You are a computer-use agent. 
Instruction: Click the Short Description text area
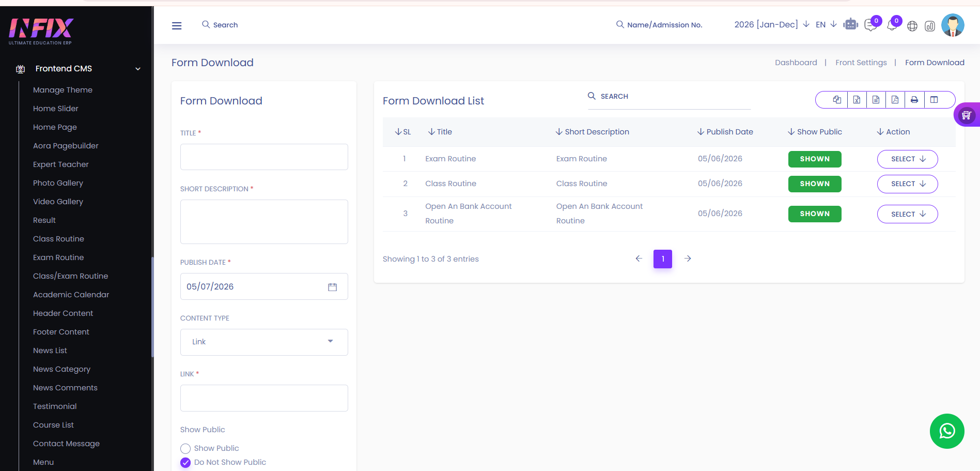coord(264,222)
